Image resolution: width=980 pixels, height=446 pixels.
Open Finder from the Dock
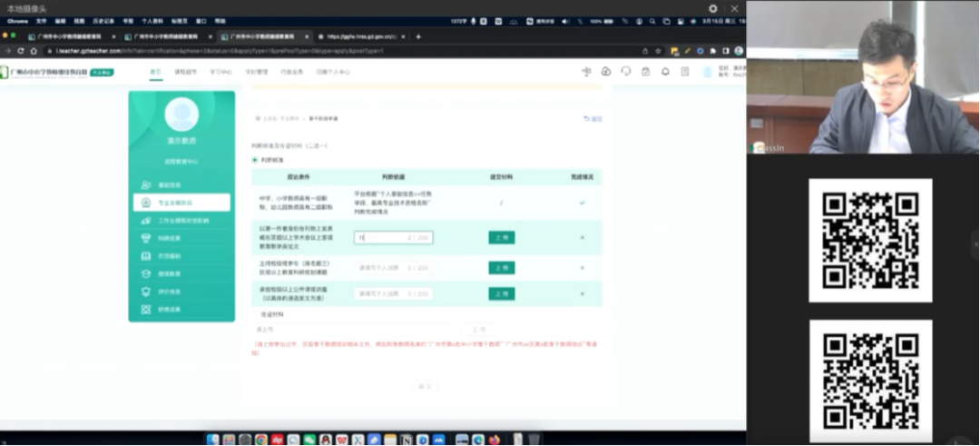click(212, 440)
